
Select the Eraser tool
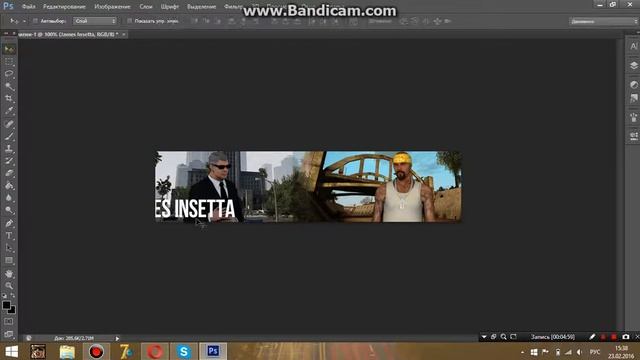[x=9, y=173]
